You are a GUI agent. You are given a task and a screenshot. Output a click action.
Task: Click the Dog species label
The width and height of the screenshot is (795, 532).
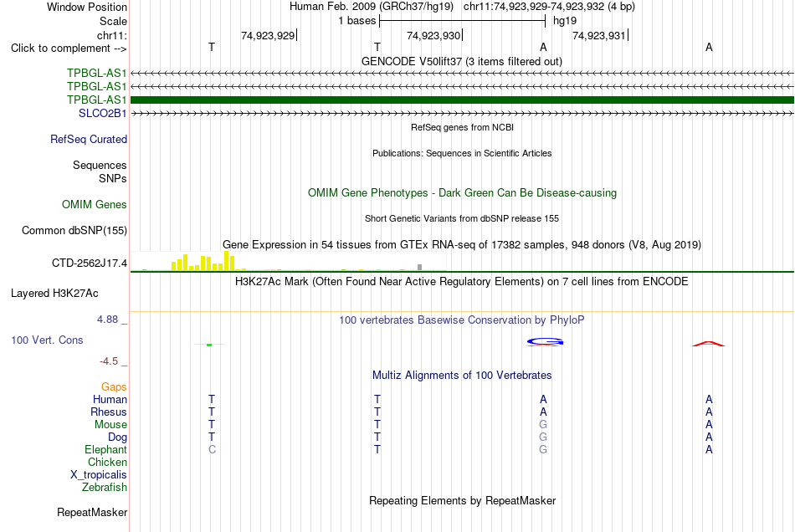click(x=117, y=437)
